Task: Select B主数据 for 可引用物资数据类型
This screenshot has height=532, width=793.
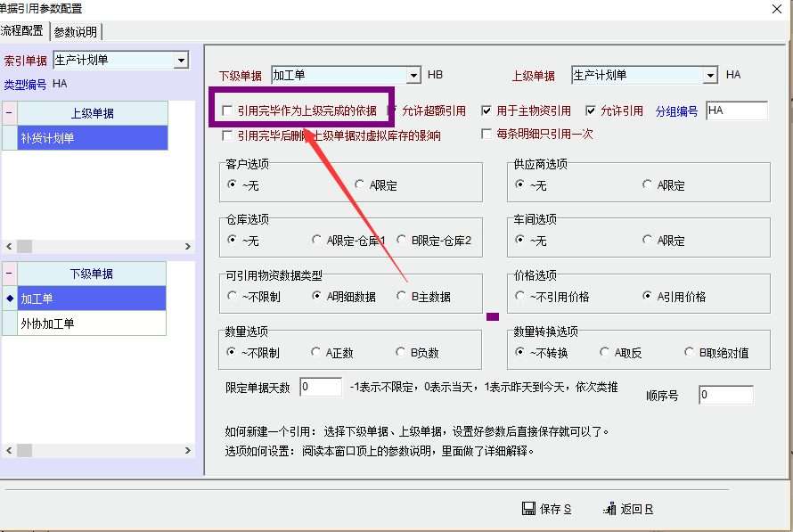Action: (403, 297)
